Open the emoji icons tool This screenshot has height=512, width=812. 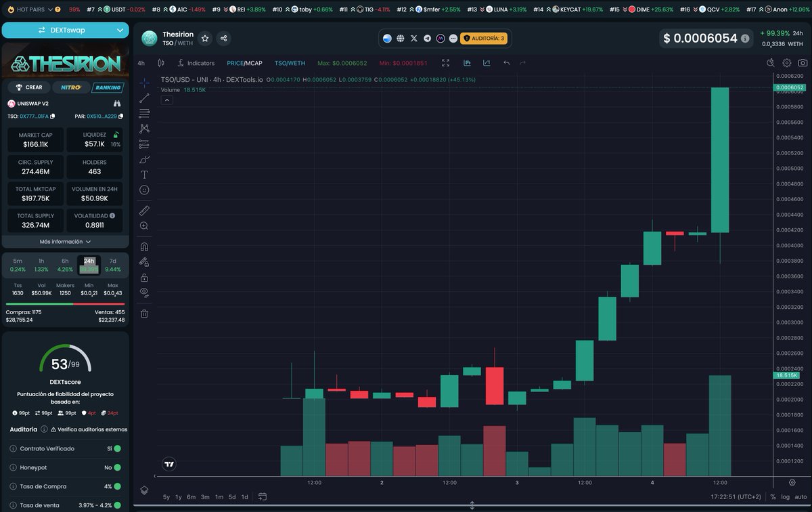[144, 190]
